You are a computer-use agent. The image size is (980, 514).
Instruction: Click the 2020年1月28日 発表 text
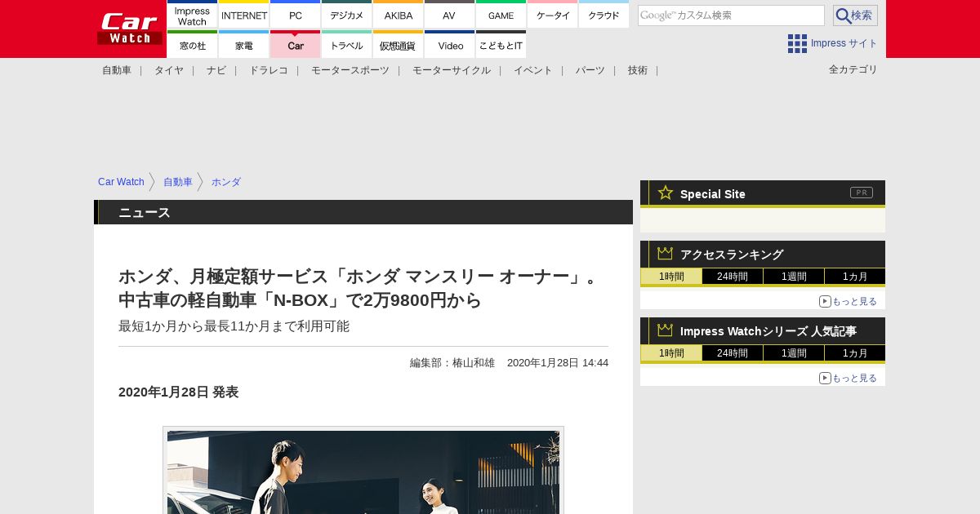(x=178, y=392)
